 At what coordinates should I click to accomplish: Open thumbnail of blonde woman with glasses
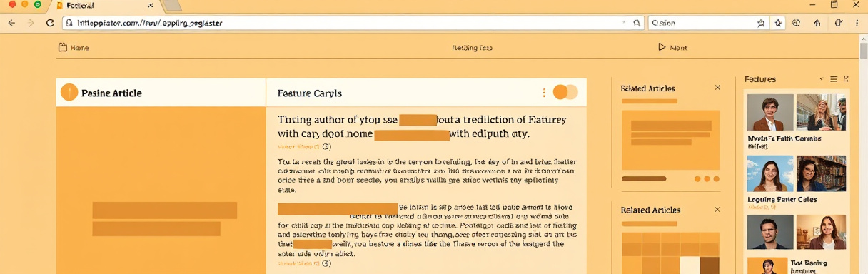(821, 112)
